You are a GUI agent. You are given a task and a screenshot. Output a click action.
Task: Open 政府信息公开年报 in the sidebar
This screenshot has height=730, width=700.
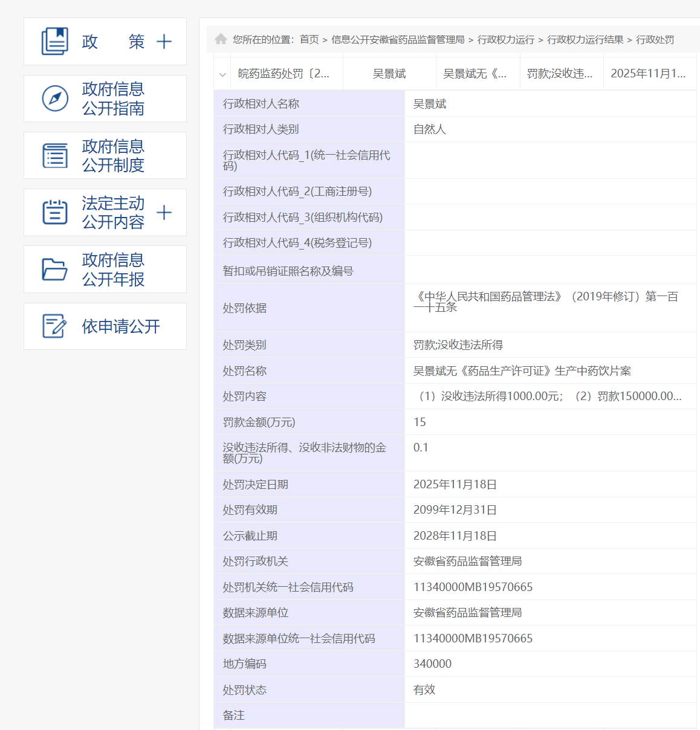click(x=105, y=270)
